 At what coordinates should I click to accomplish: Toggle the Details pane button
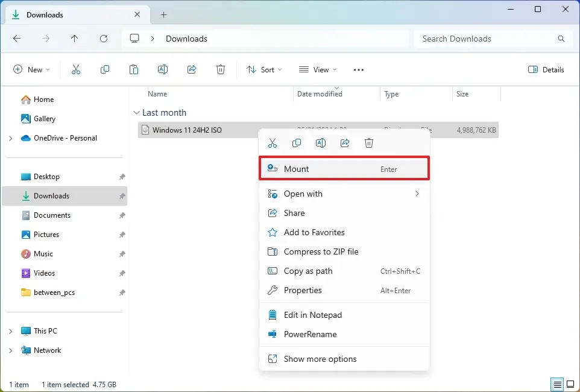546,70
